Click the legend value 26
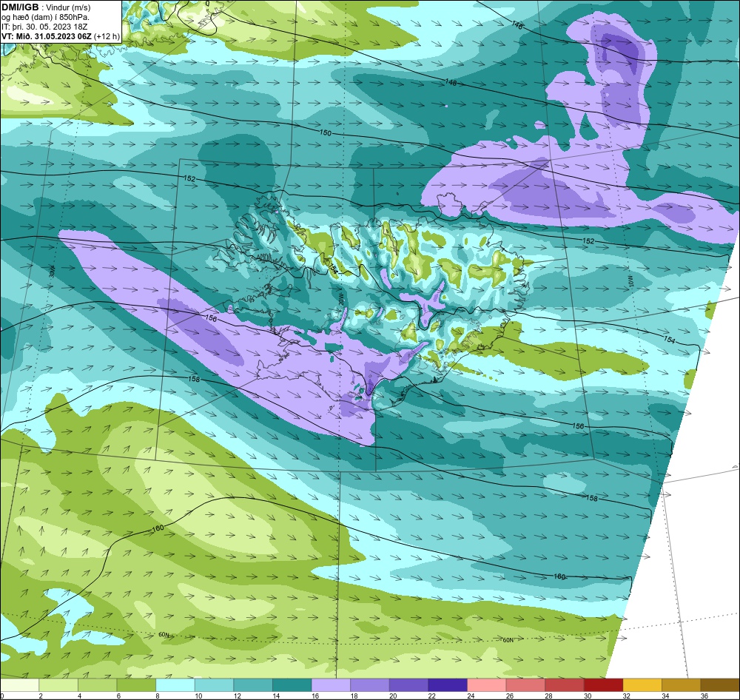The image size is (740, 700). 510,696
